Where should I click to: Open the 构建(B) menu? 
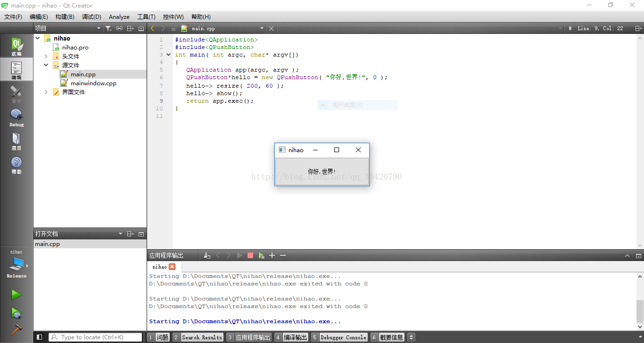coord(65,16)
